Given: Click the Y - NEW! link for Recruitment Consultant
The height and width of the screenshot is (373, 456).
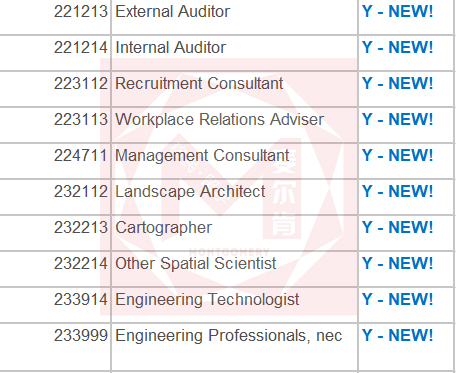Looking at the screenshot, I should click(398, 83).
